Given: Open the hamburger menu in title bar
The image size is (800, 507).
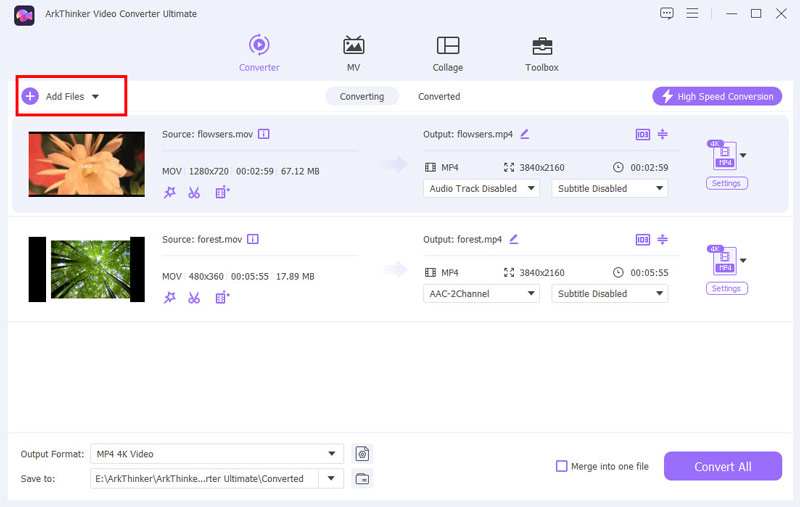Looking at the screenshot, I should point(692,13).
